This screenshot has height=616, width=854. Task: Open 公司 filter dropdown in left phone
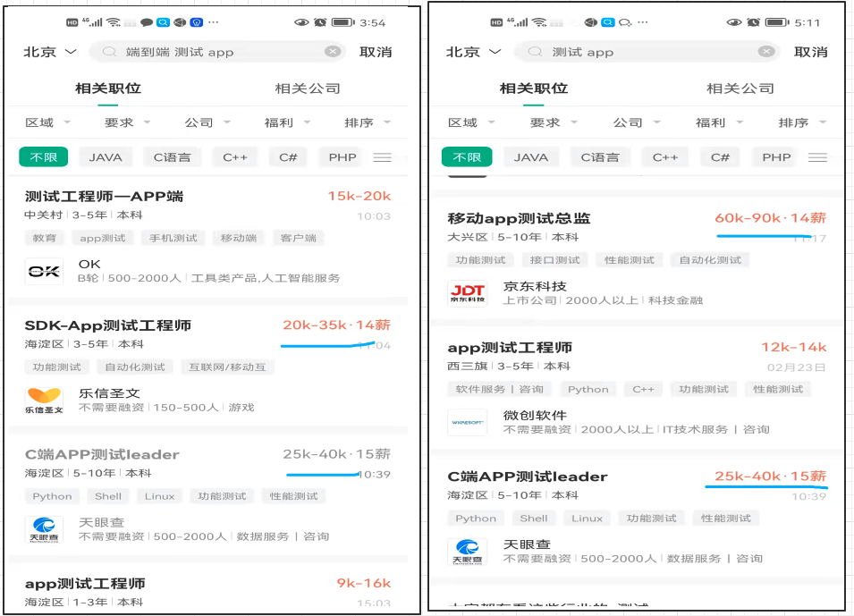pyautogui.click(x=207, y=122)
